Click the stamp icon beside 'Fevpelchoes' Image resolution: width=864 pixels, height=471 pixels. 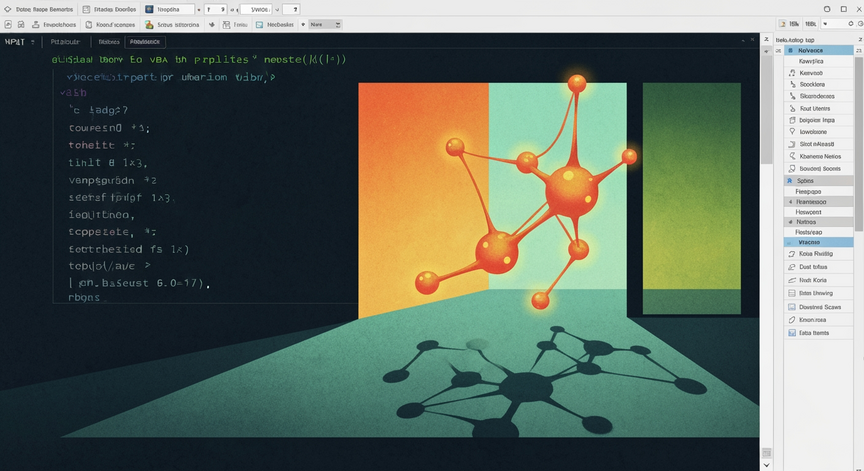point(36,24)
